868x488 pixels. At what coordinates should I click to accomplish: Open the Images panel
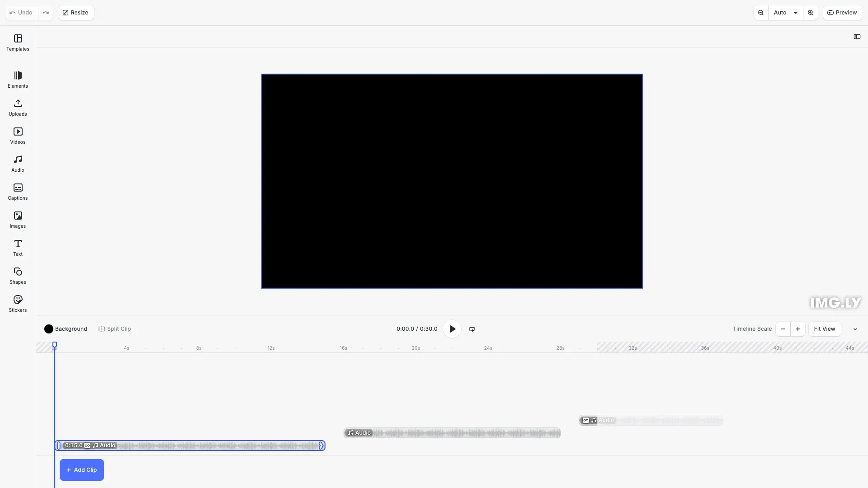18,220
